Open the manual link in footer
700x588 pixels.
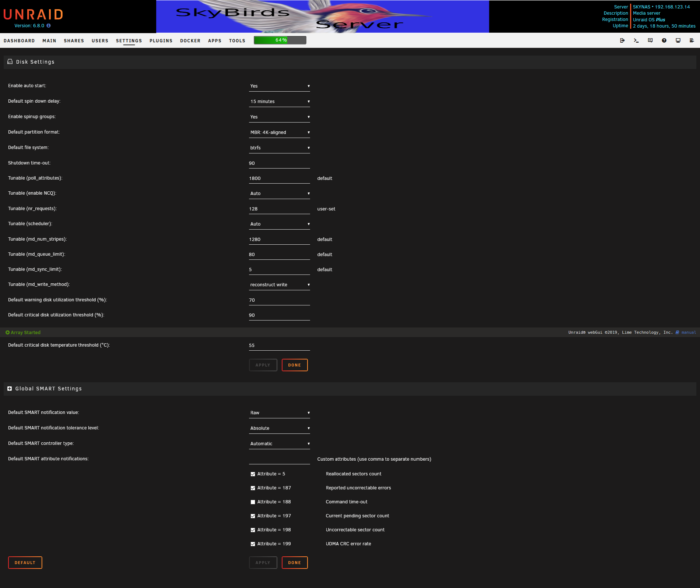[689, 333]
